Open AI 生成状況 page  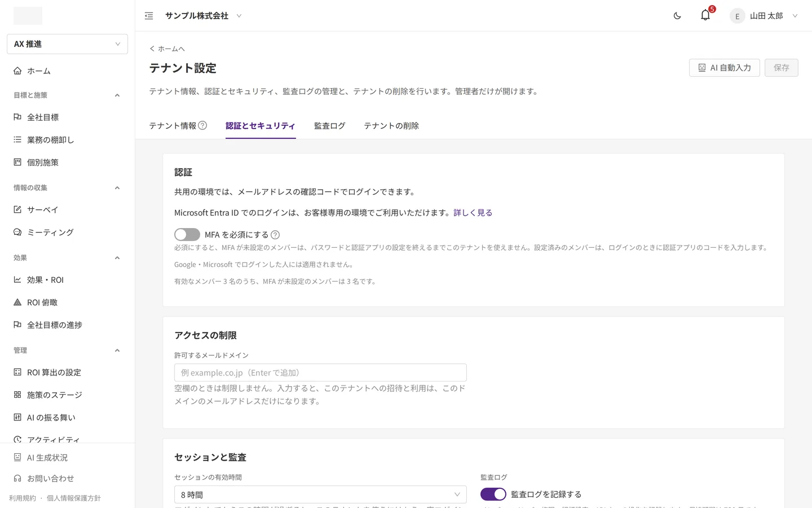(67, 458)
